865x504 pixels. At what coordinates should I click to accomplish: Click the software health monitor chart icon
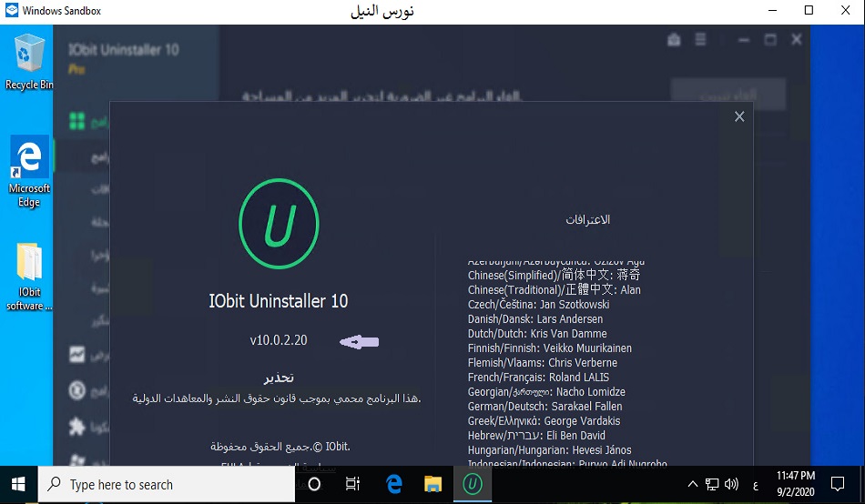pos(77,354)
